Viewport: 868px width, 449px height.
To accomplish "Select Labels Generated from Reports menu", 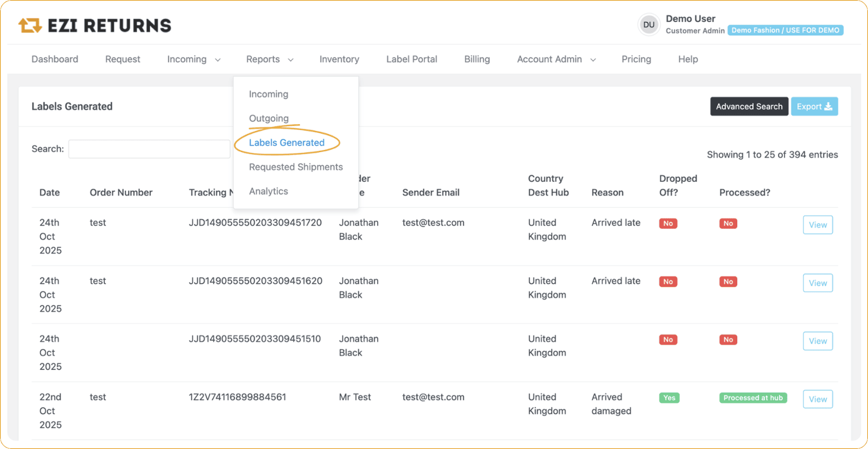I will [x=286, y=143].
